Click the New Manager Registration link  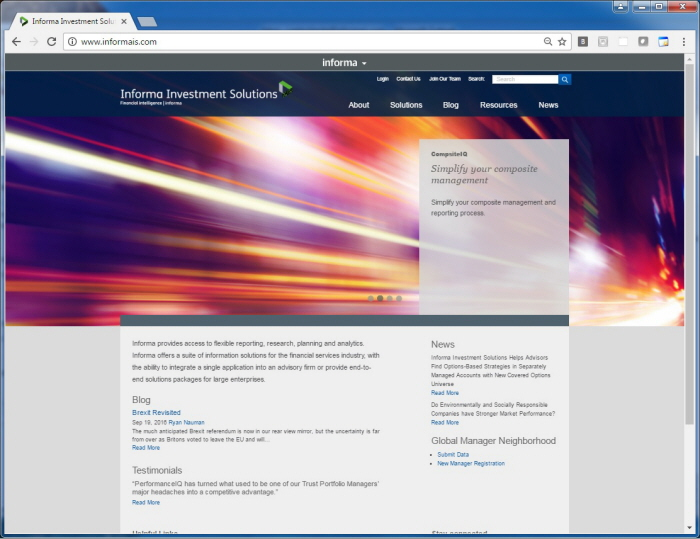click(x=471, y=464)
